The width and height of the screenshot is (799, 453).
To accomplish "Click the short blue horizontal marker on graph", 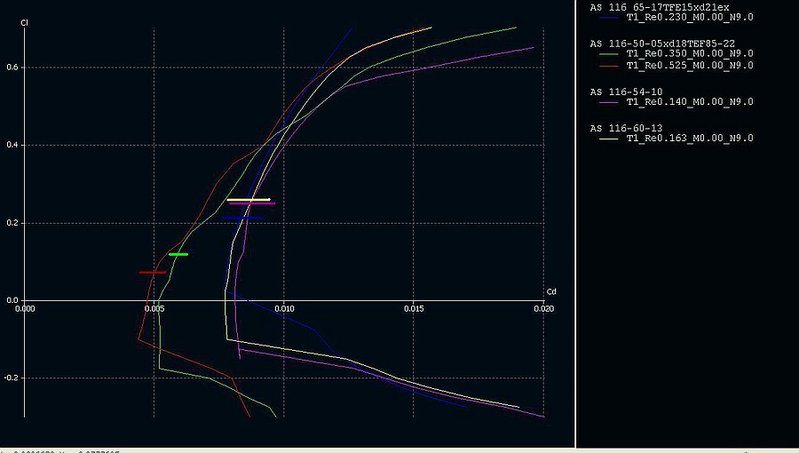I will tap(242, 217).
